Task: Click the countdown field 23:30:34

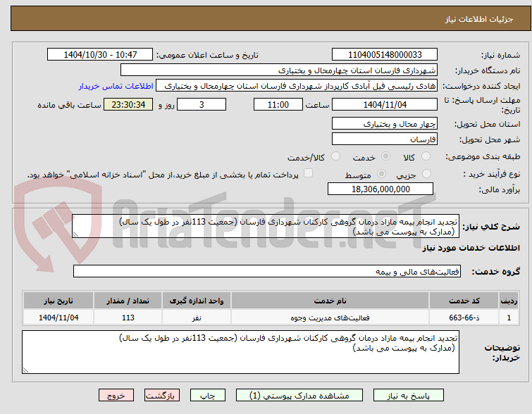Action: pos(128,104)
